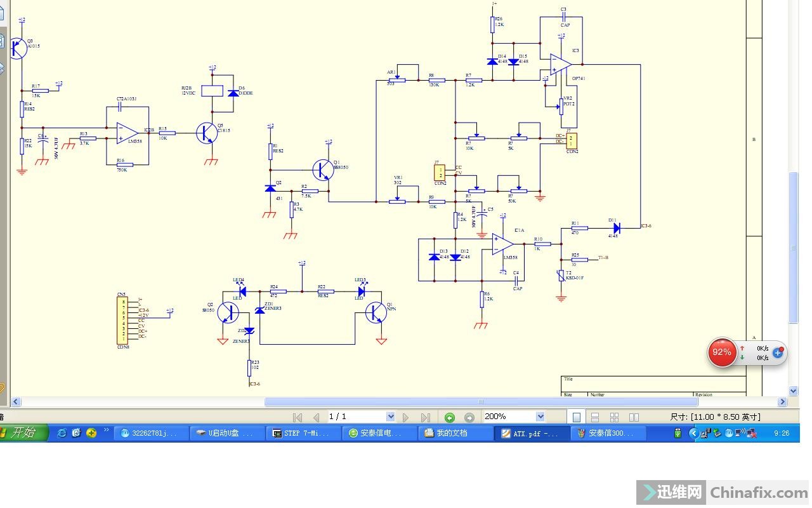Click the Q3 A1015 transistor label
Screen dimensions: 812x508
coord(33,43)
